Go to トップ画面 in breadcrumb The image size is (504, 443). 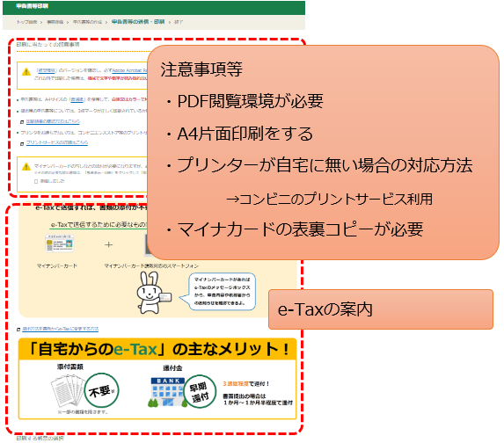[x=26, y=22]
